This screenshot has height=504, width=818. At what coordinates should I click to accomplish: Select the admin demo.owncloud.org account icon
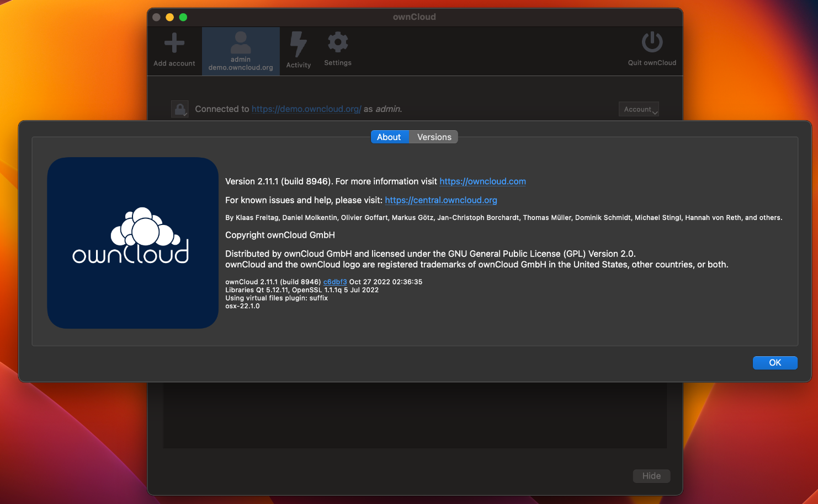tap(240, 42)
